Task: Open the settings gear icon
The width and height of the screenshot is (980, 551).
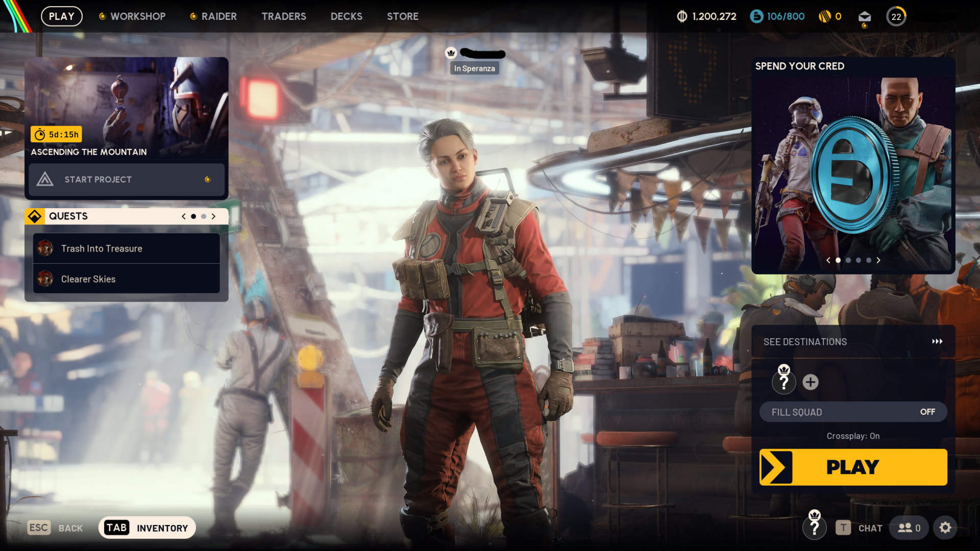Action: tap(945, 528)
